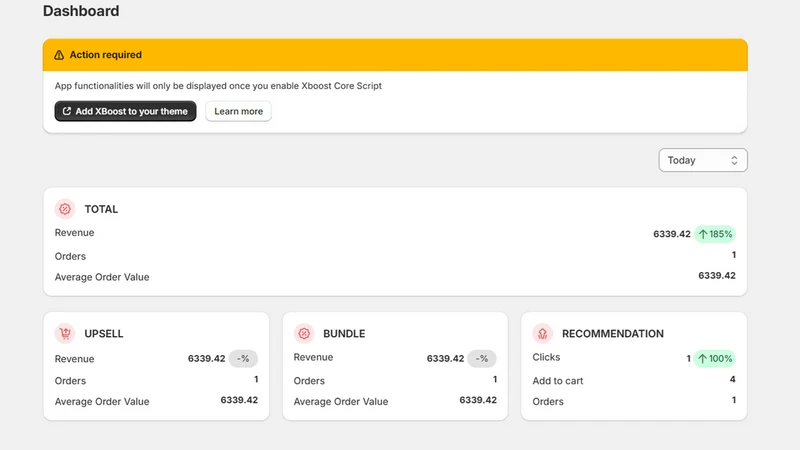Click the TOTAL card heading

[x=101, y=209]
